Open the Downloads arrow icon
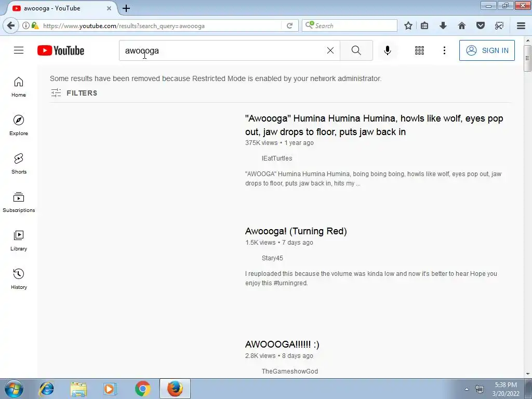The height and width of the screenshot is (399, 532). (443, 26)
